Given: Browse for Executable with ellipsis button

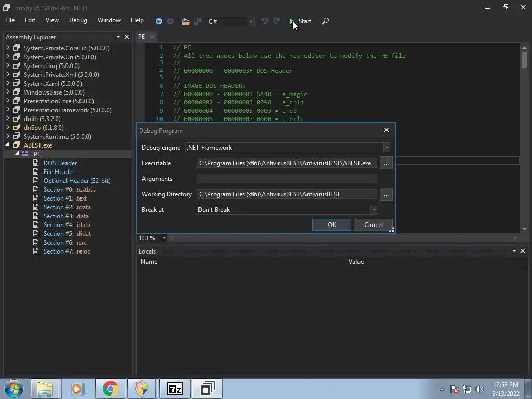Looking at the screenshot, I should point(386,163).
